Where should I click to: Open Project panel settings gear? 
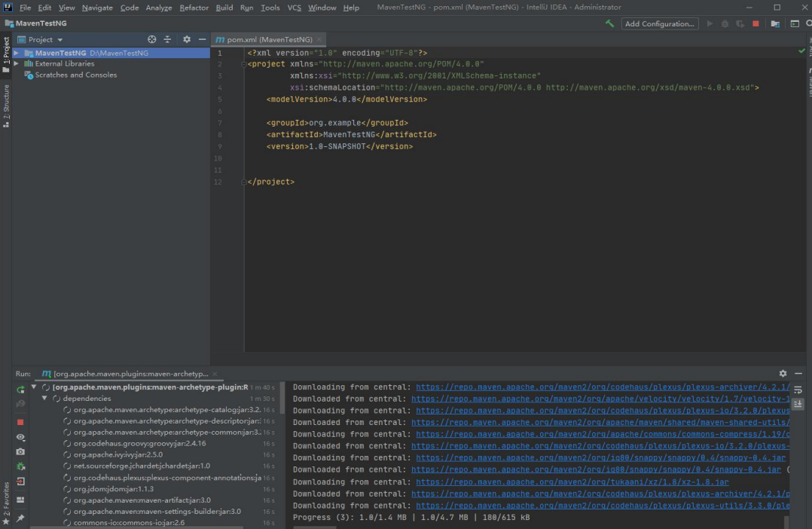coord(187,39)
